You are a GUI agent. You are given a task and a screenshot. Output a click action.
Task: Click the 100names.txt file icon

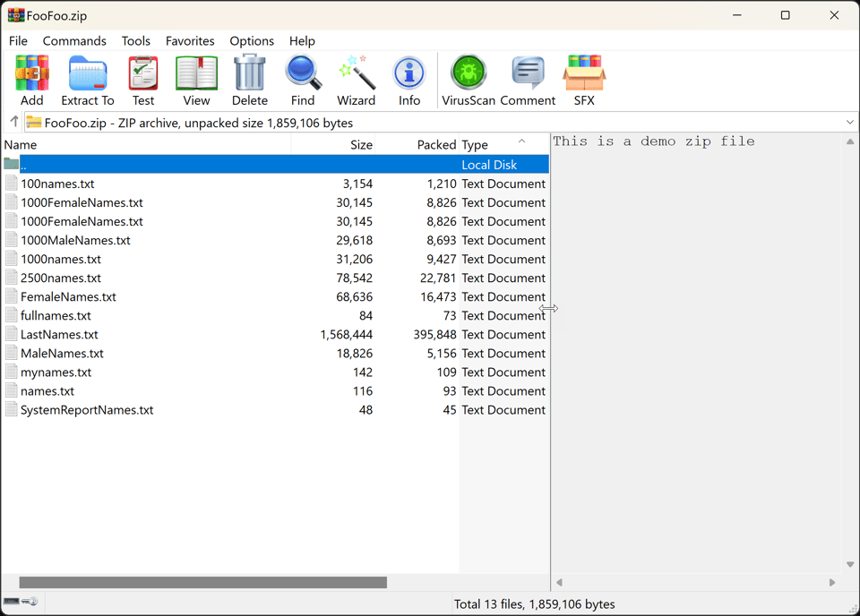tap(12, 183)
